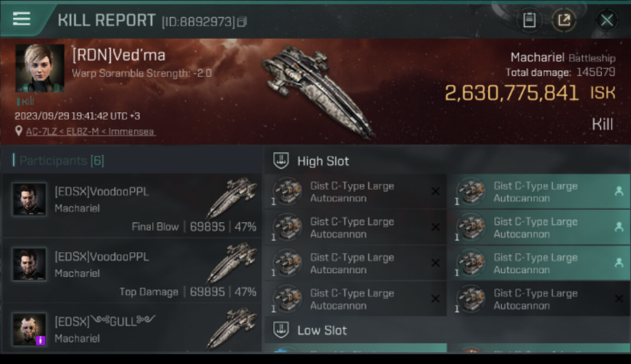The height and width of the screenshot is (364, 631).
Task: Copy the kill report ID
Action: pyautogui.click(x=242, y=22)
